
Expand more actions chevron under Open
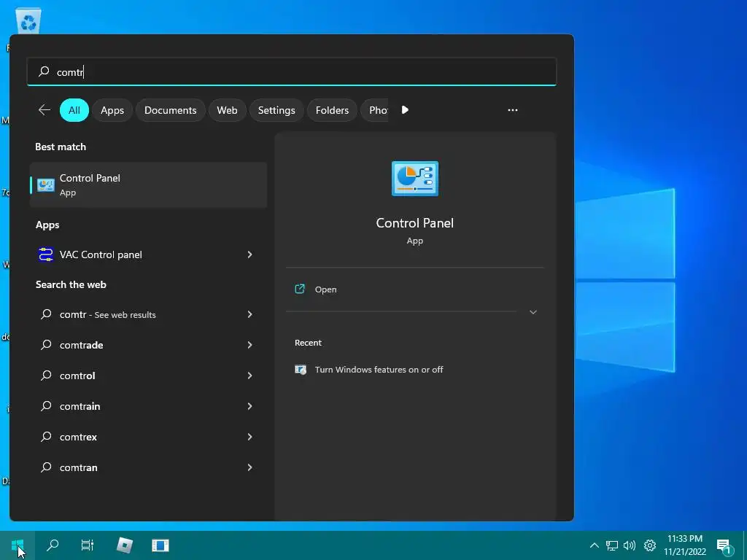(x=533, y=312)
